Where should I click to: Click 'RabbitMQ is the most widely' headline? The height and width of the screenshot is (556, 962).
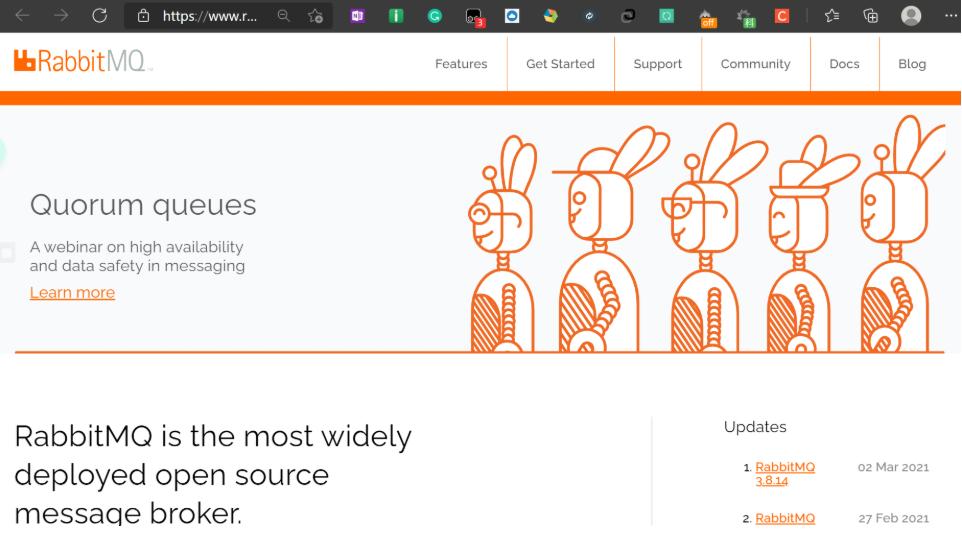click(212, 437)
